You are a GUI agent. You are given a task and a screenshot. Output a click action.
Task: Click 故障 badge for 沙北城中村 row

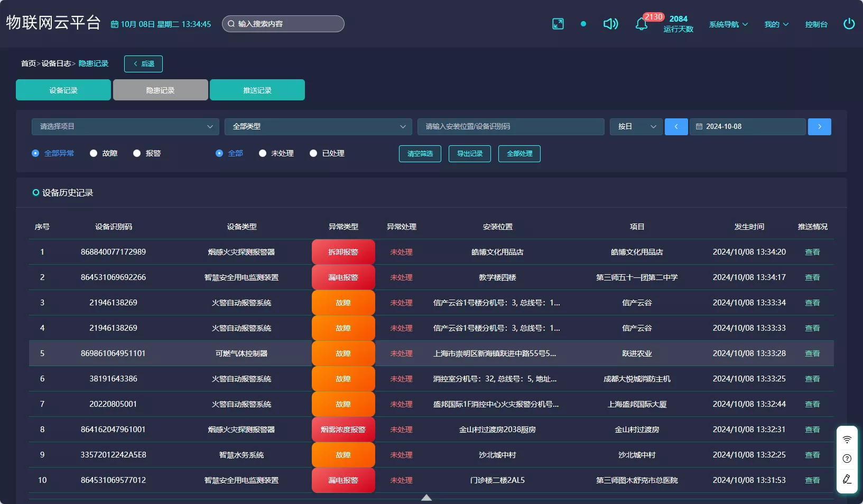344,455
